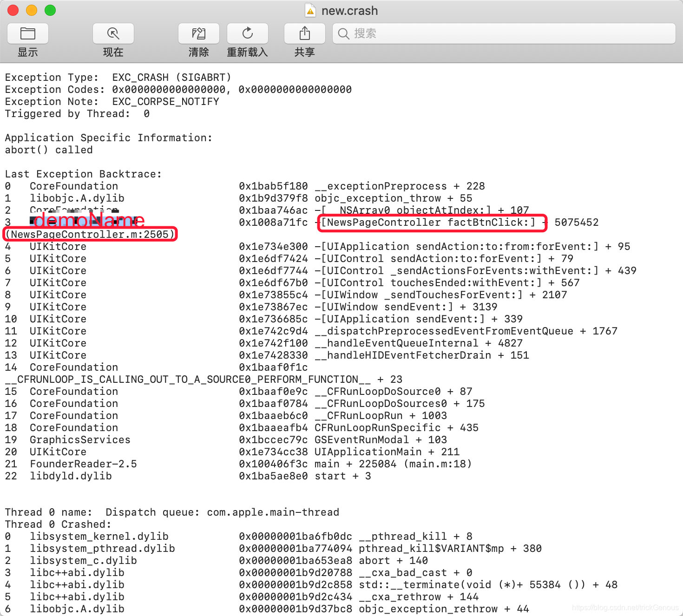Click 'std::__terminate(void (*)+ 55384 ())' text
Image resolution: width=683 pixels, height=616 pixels.
[x=472, y=584]
